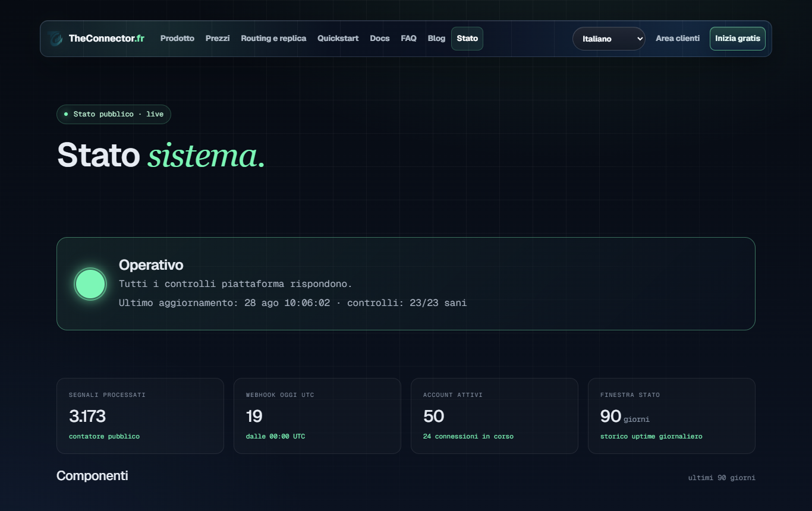812x511 pixels.
Task: Open the Docs link
Action: coord(380,39)
